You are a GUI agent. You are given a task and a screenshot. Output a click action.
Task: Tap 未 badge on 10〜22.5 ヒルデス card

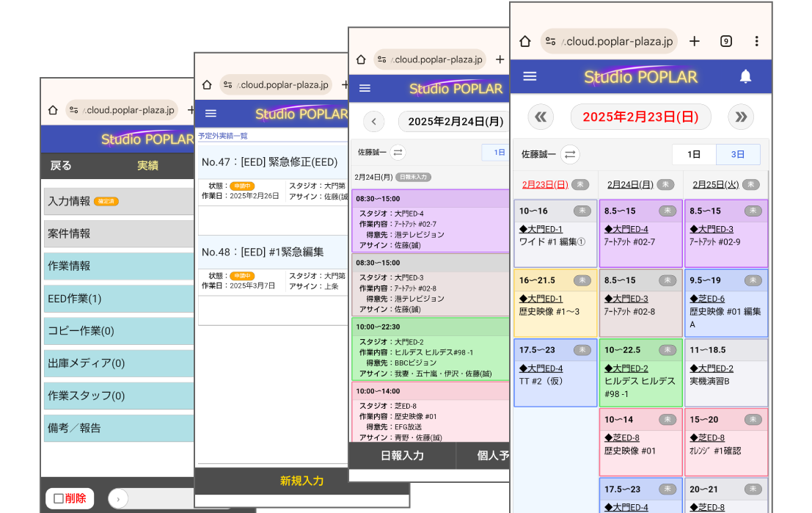tap(667, 350)
